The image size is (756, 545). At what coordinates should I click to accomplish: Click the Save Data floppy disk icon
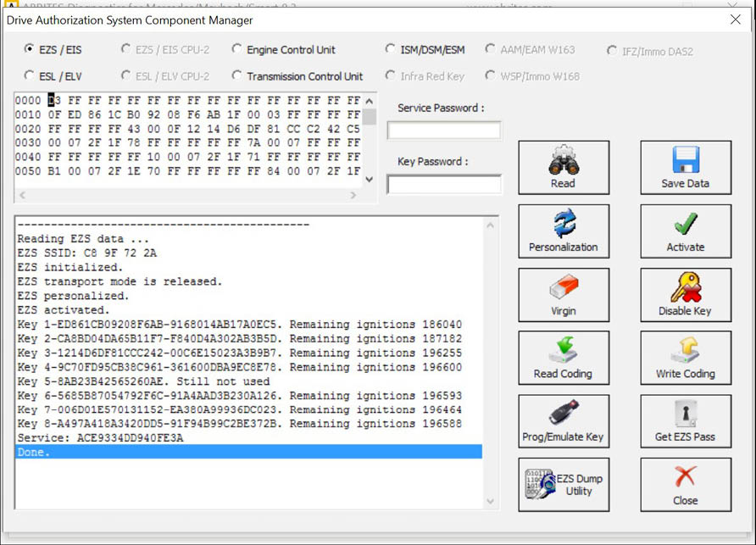(685, 167)
